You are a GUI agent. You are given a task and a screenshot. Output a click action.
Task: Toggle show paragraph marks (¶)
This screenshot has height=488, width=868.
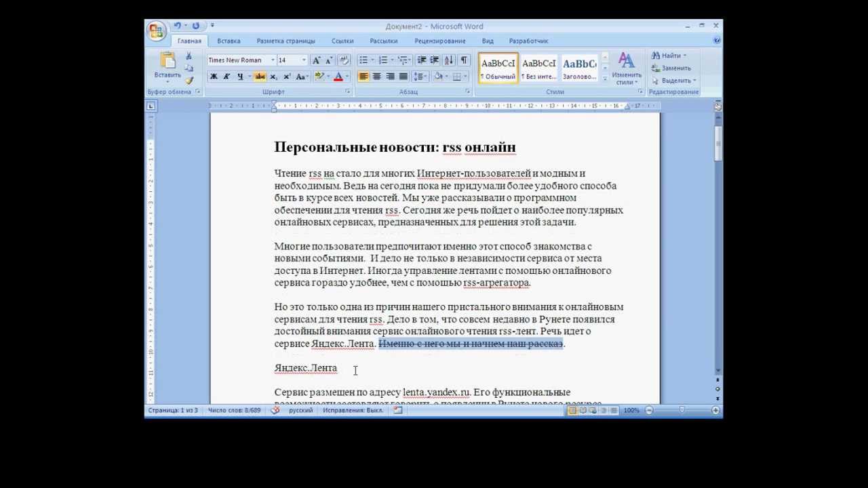[x=464, y=60]
